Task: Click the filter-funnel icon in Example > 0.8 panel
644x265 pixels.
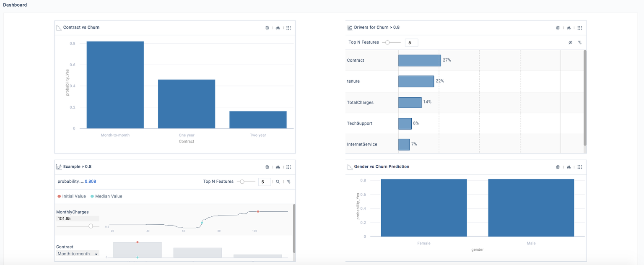Action: pyautogui.click(x=288, y=182)
